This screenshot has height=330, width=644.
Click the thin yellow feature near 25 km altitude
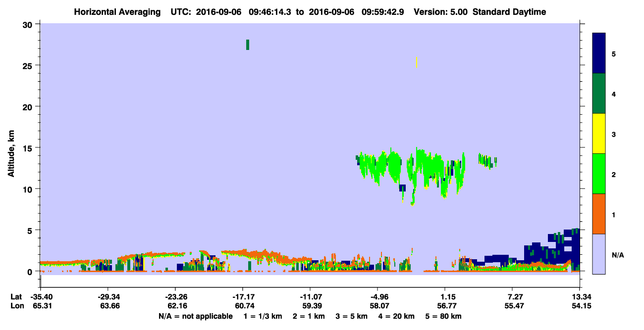[x=417, y=62]
